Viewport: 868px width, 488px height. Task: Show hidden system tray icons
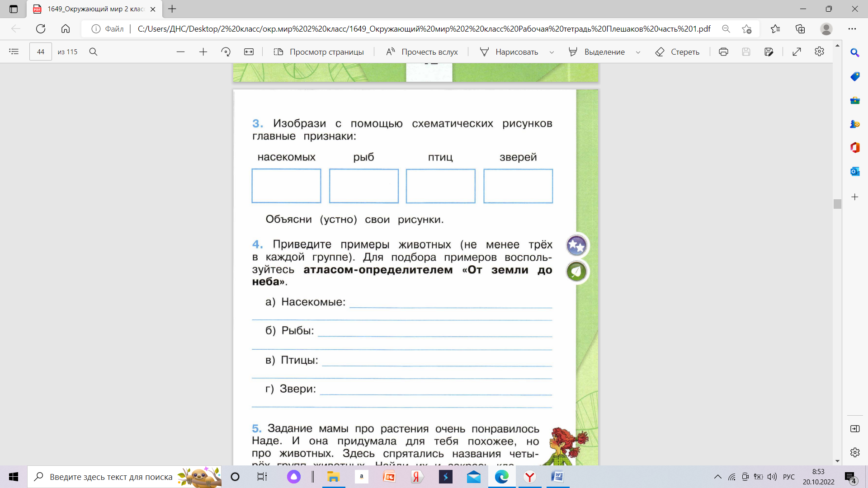[x=717, y=477]
